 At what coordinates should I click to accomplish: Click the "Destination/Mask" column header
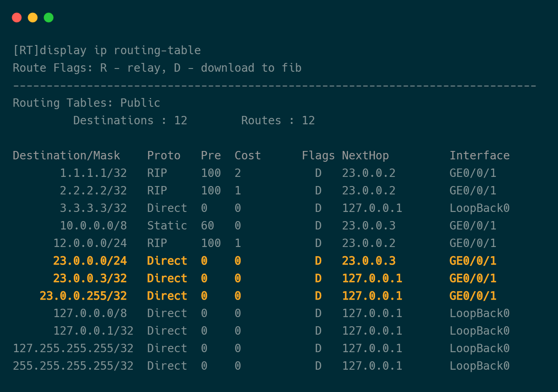(x=67, y=156)
